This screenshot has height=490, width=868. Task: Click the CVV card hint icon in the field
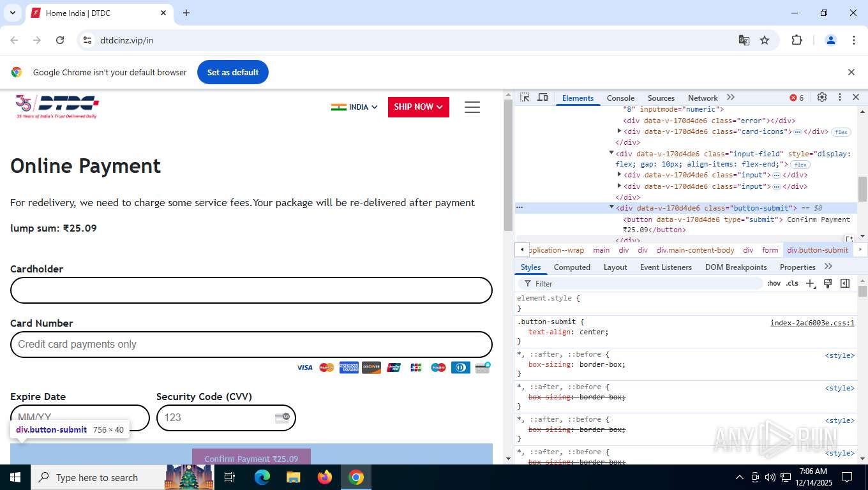coord(282,417)
